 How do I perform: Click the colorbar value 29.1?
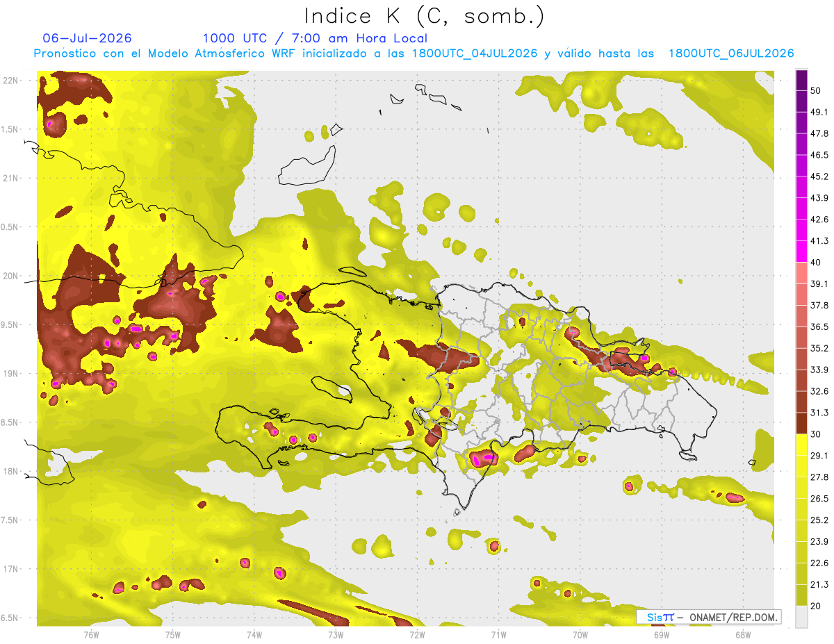819,455
